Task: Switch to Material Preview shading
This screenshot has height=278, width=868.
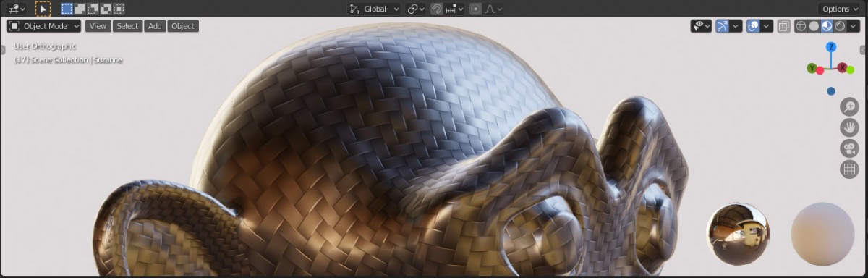Action: [x=827, y=26]
